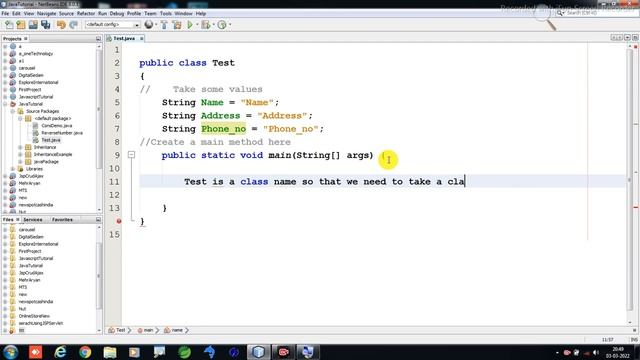Click the Open Project toolbar icon

point(33,25)
